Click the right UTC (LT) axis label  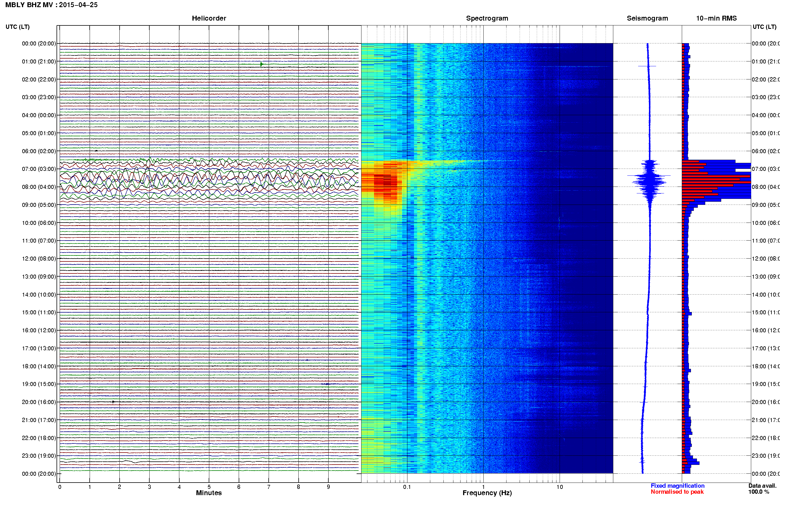(764, 27)
